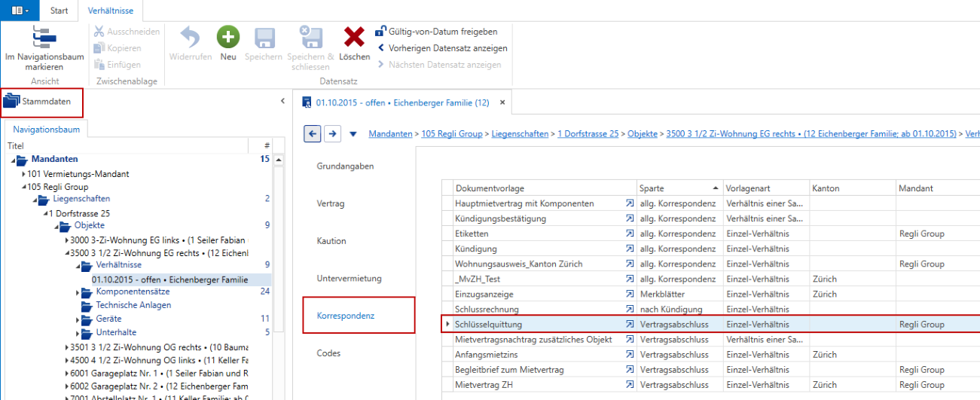Viewport: 980px width, 400px height.
Task: Click the navigate back arrow button
Action: click(312, 134)
